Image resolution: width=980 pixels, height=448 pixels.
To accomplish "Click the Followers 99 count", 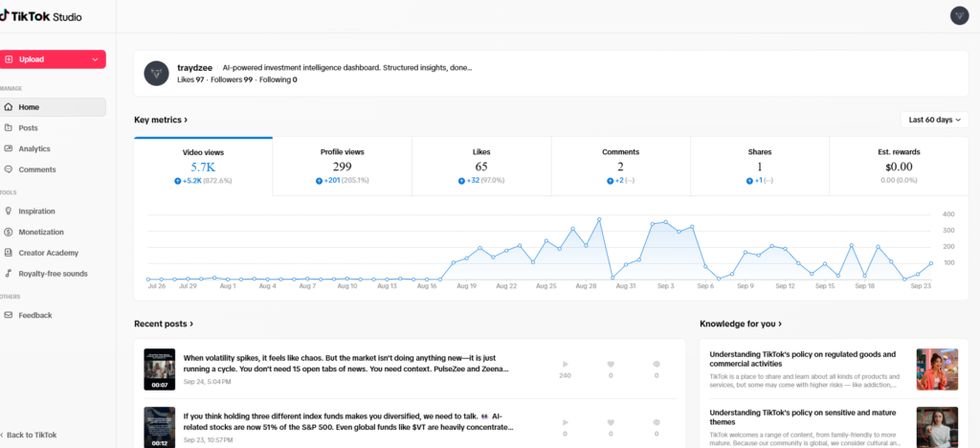I will point(232,80).
